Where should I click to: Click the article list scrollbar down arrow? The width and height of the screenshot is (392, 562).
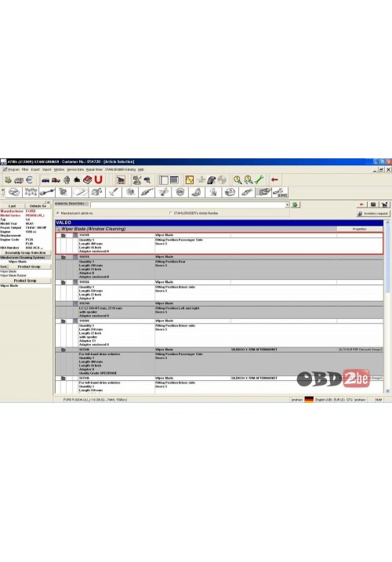pyautogui.click(x=387, y=390)
